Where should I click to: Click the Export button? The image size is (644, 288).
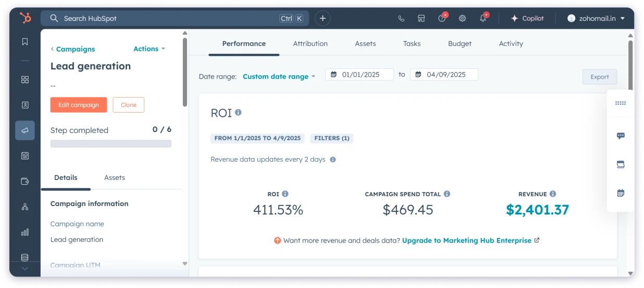pyautogui.click(x=600, y=77)
